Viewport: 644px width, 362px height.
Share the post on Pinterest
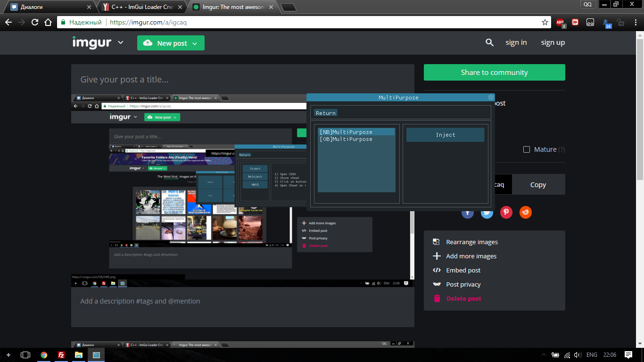[506, 213]
